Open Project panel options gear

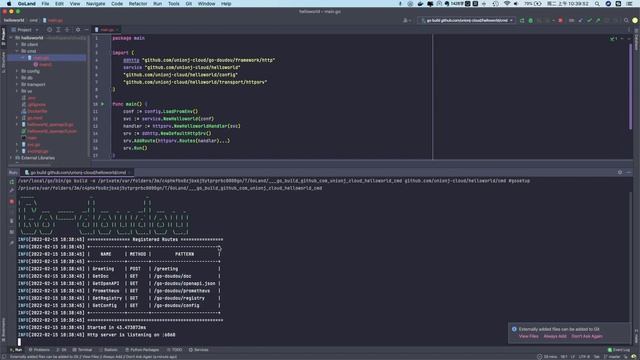(x=78, y=30)
